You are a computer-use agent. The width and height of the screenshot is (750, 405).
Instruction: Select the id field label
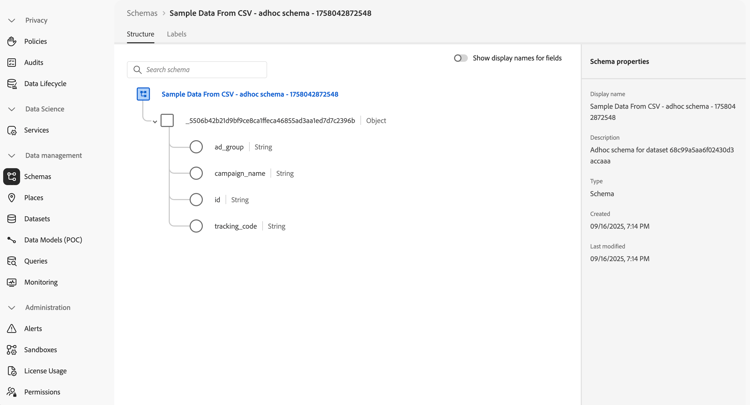(217, 199)
